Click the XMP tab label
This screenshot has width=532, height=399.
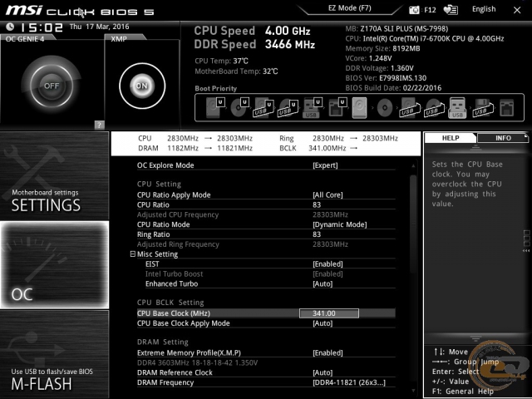point(119,39)
